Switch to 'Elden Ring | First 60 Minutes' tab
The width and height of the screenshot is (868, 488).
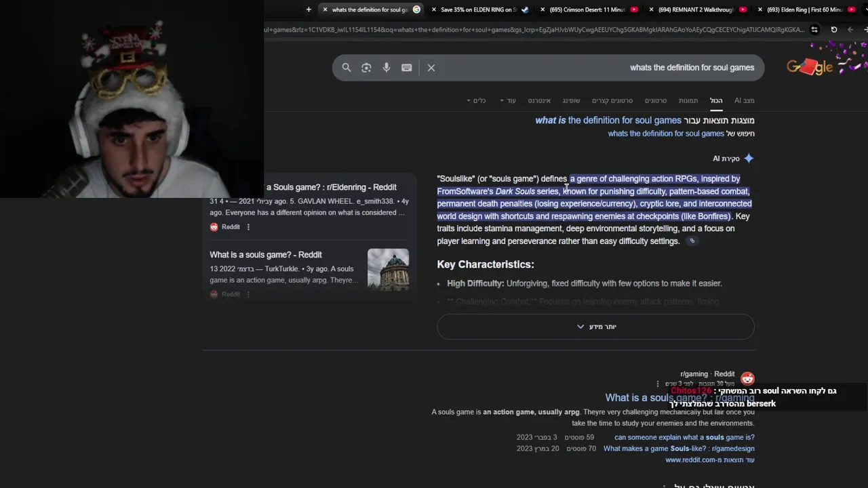(x=806, y=9)
